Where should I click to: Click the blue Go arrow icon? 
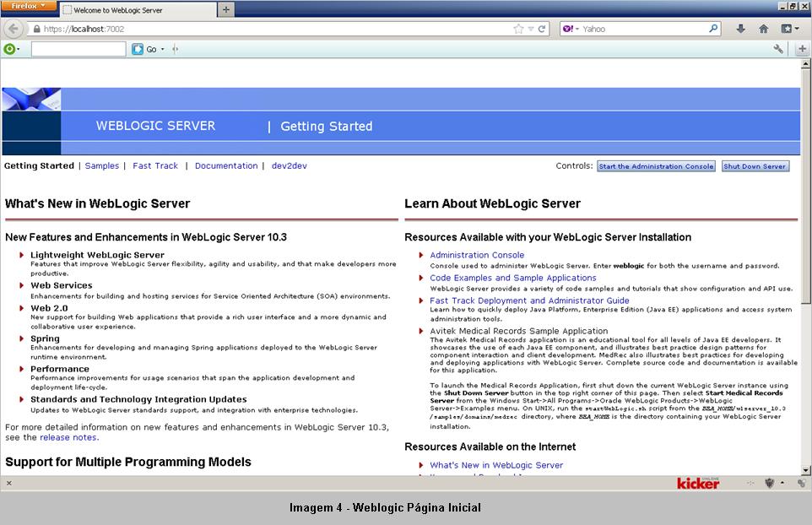point(138,49)
